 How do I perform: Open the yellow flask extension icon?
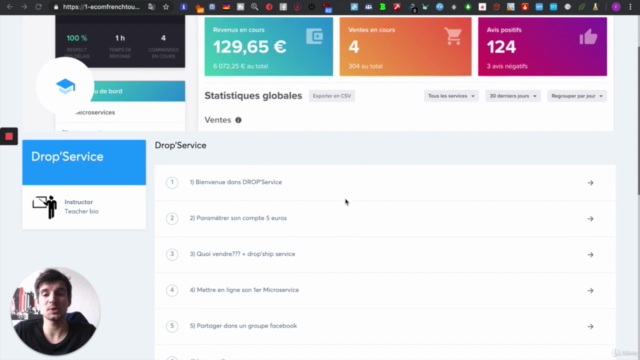[x=596, y=7]
